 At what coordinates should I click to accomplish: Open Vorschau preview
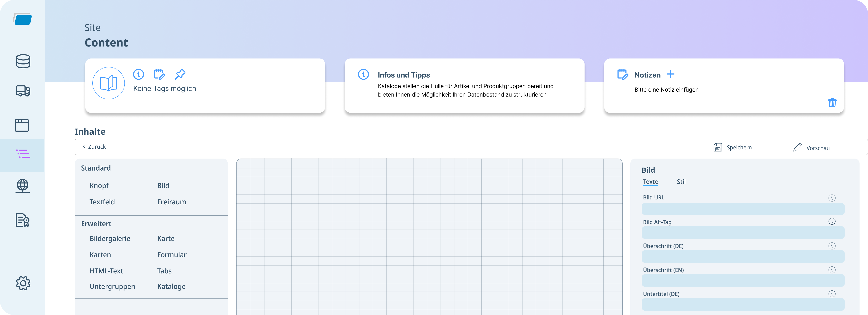811,148
